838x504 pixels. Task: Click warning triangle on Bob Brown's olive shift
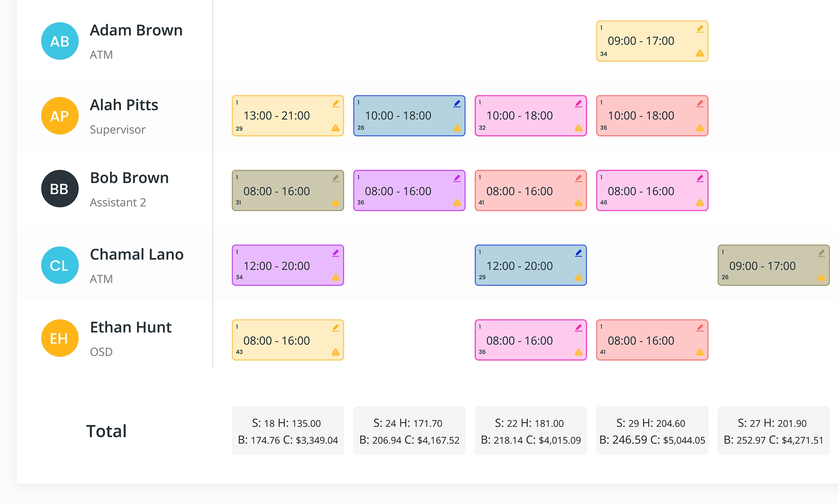[336, 203]
